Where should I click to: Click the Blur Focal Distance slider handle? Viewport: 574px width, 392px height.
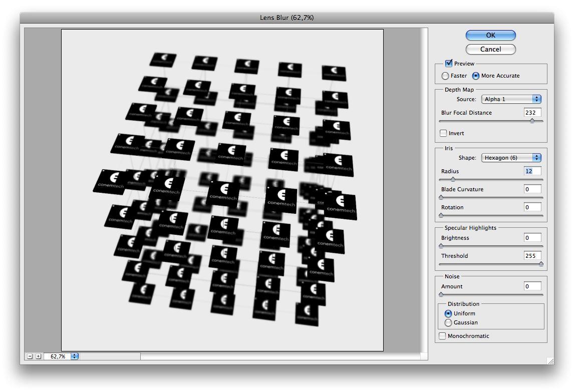(532, 121)
